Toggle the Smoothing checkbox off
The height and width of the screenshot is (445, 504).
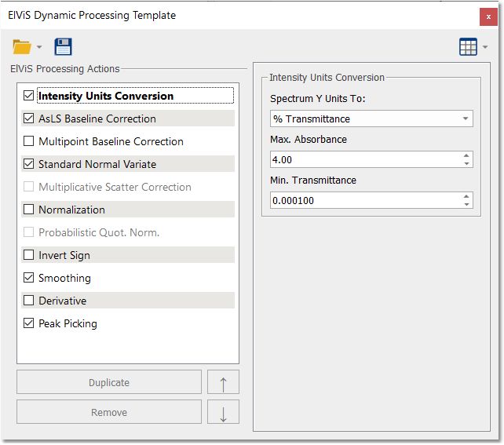tap(29, 279)
